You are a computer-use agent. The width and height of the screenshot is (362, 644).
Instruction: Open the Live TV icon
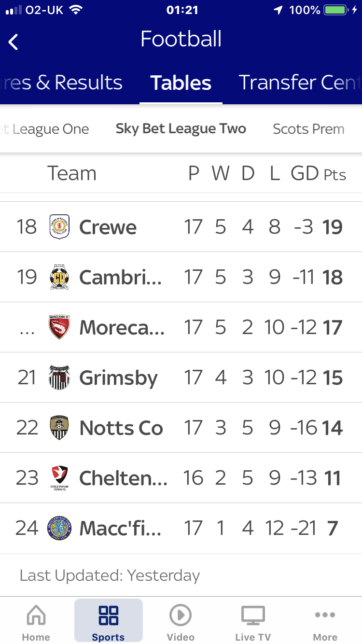pyautogui.click(x=253, y=616)
